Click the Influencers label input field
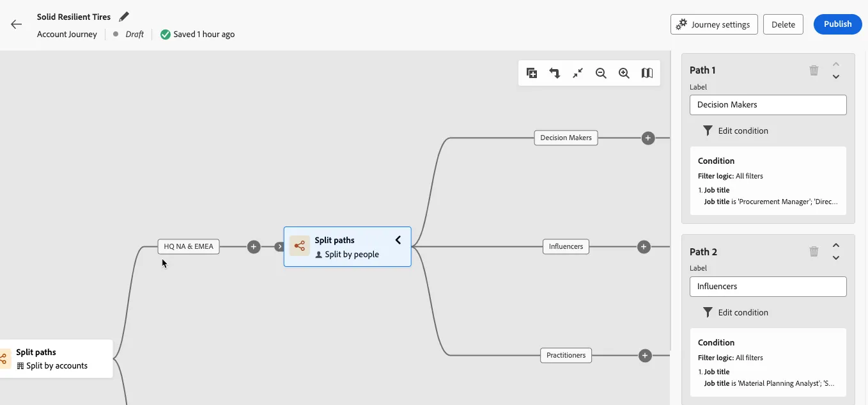868x405 pixels. pos(768,287)
